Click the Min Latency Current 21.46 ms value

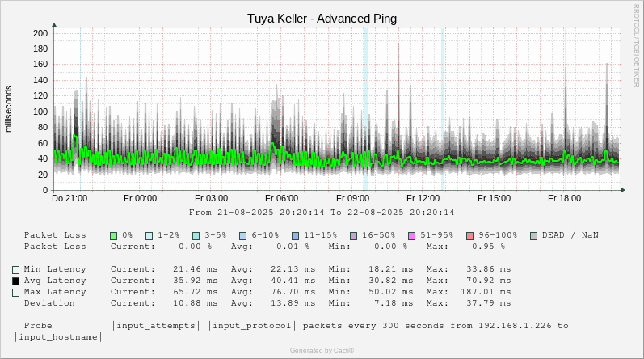(195, 269)
